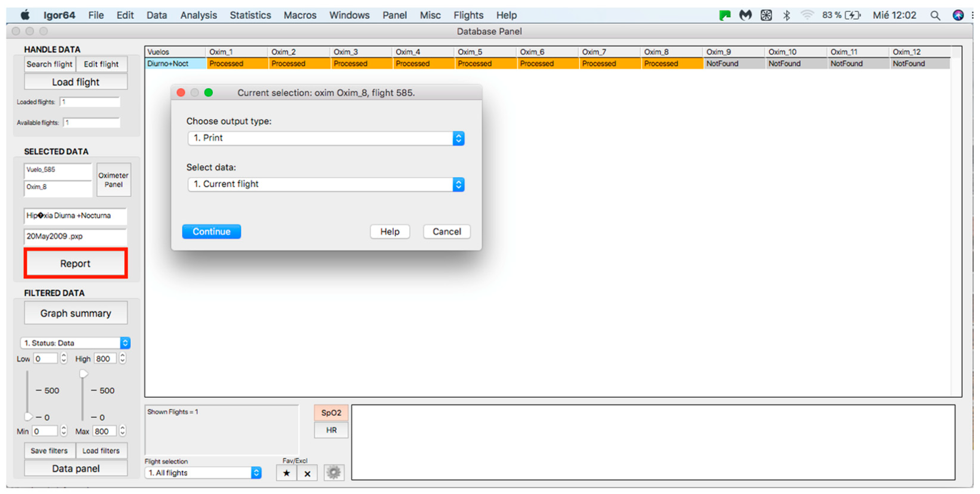Click the Graph summary button
This screenshot has height=494, width=980.
(x=76, y=313)
